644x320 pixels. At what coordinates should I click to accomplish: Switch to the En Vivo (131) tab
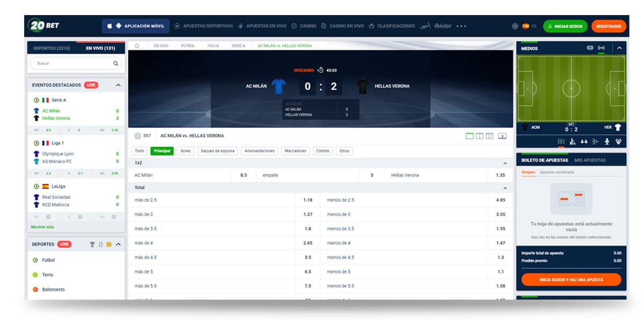point(101,48)
